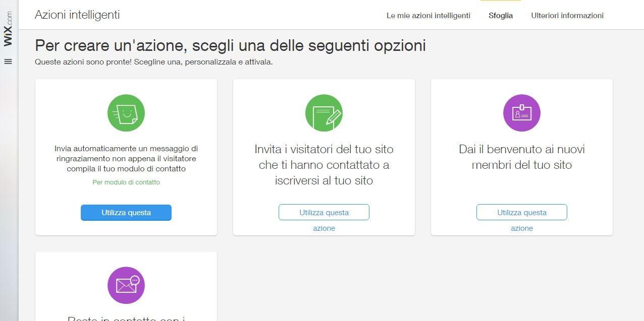Click the purple member badge icon
This screenshot has height=321, width=644.
522,113
